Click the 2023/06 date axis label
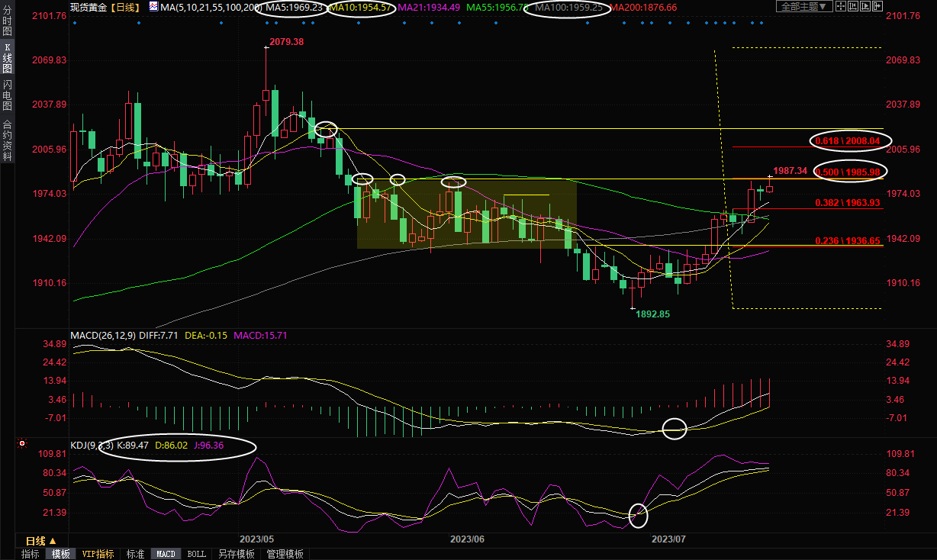This screenshot has height=560, width=937. (x=467, y=539)
